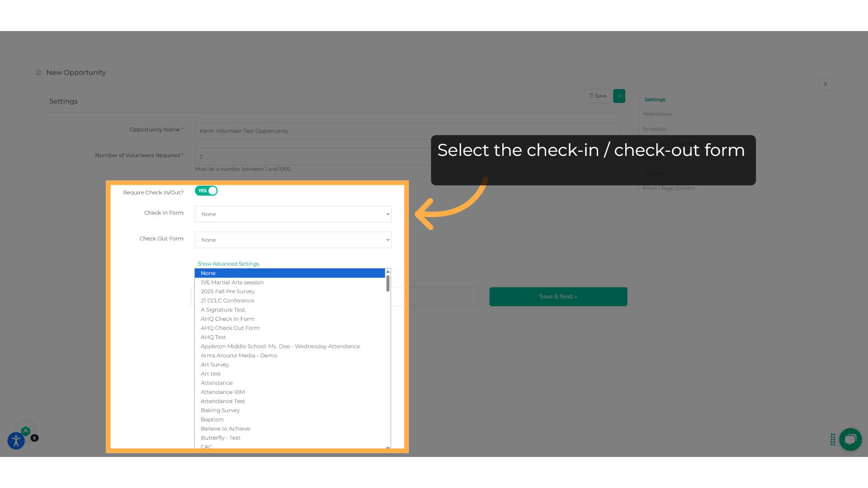868x488 pixels.
Task: Open the Settings sidebar section
Action: [655, 99]
